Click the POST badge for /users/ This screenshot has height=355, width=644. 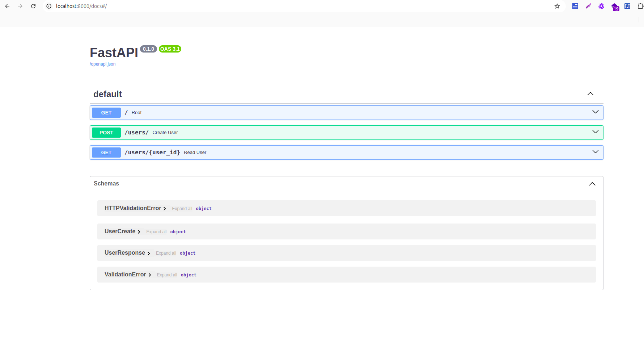[x=106, y=133]
